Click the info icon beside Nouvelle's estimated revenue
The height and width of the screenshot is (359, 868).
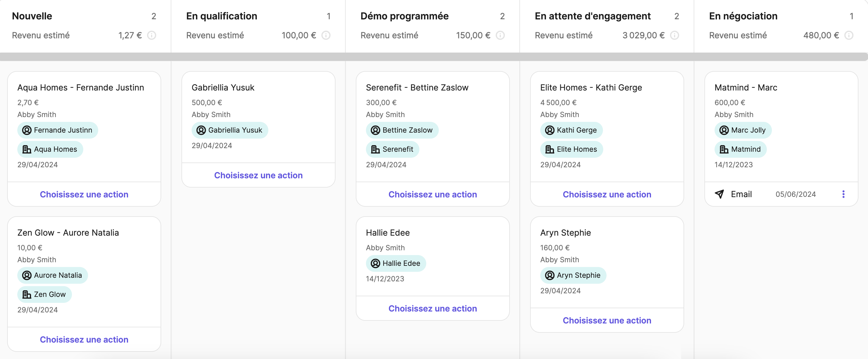pos(152,36)
